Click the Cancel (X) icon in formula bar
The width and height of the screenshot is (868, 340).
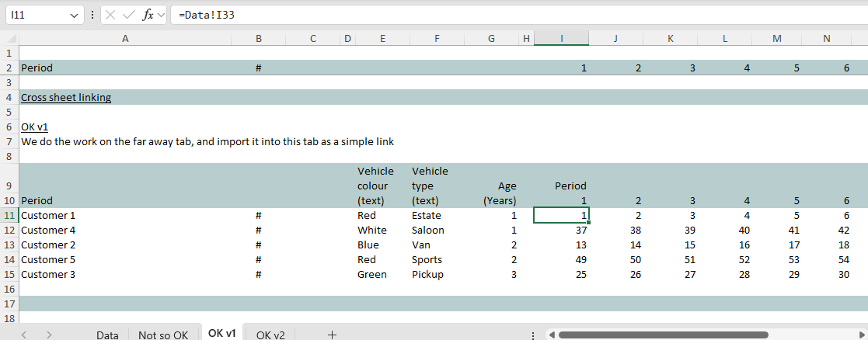[112, 16]
